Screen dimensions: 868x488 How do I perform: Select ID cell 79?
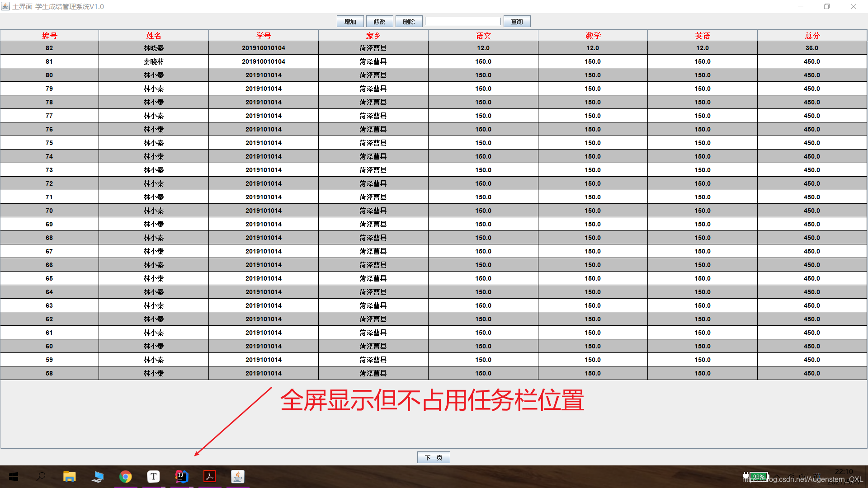pos(49,89)
